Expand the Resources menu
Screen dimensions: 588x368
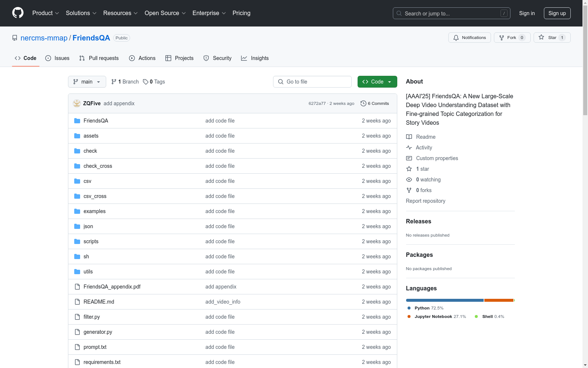click(x=121, y=13)
